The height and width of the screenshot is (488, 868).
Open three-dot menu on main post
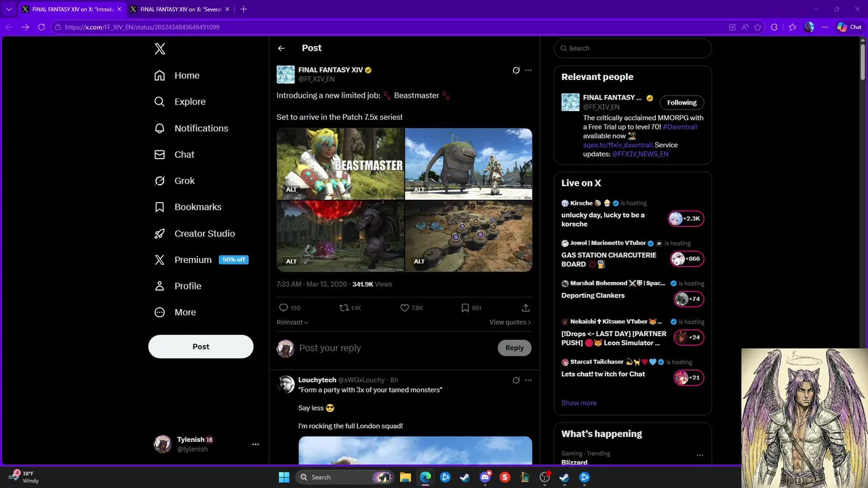click(x=528, y=70)
